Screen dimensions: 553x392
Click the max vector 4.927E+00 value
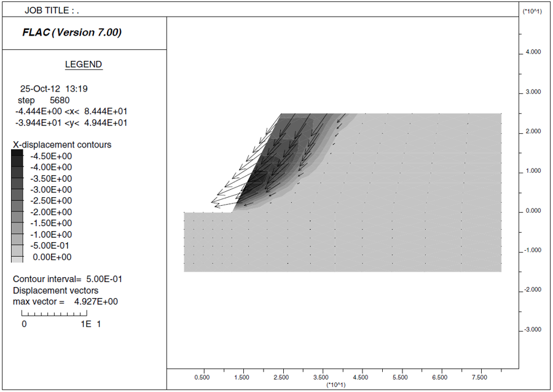click(x=95, y=302)
